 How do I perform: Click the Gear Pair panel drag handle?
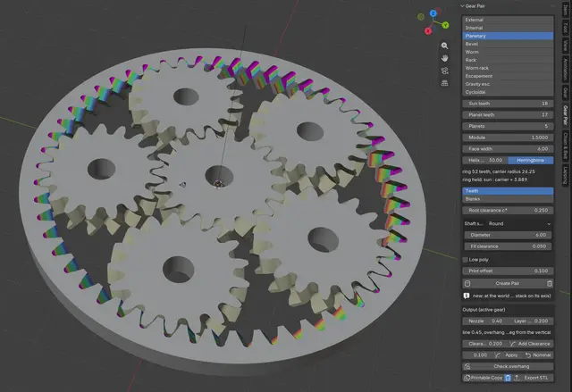tap(552, 6)
